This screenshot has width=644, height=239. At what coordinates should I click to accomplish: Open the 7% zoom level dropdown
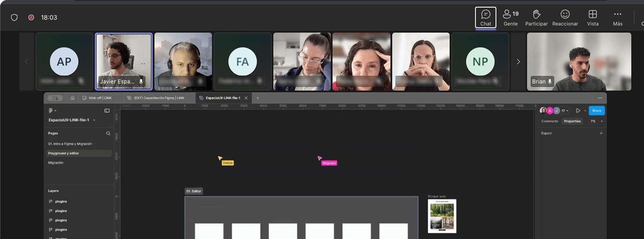(596, 121)
